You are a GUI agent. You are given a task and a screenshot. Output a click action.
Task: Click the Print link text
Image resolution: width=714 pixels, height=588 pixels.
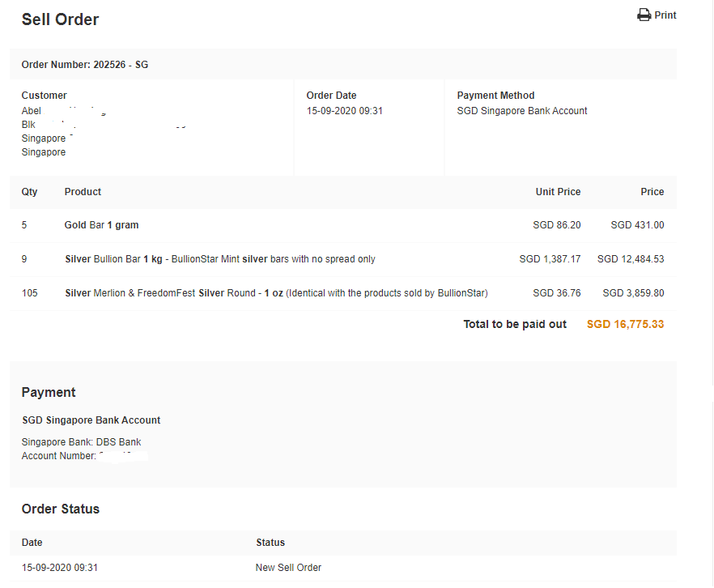[x=665, y=15]
